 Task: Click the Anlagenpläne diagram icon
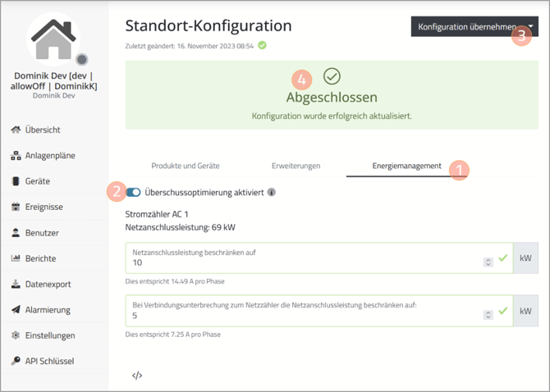(16, 156)
